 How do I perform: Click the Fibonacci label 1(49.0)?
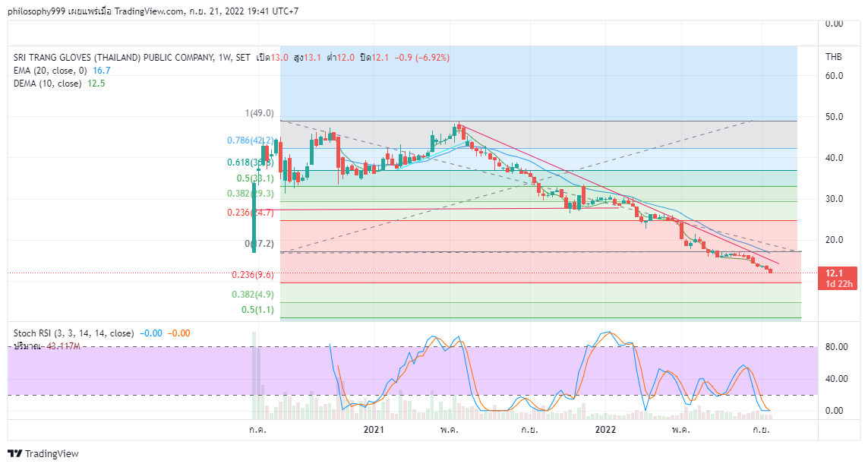click(259, 113)
